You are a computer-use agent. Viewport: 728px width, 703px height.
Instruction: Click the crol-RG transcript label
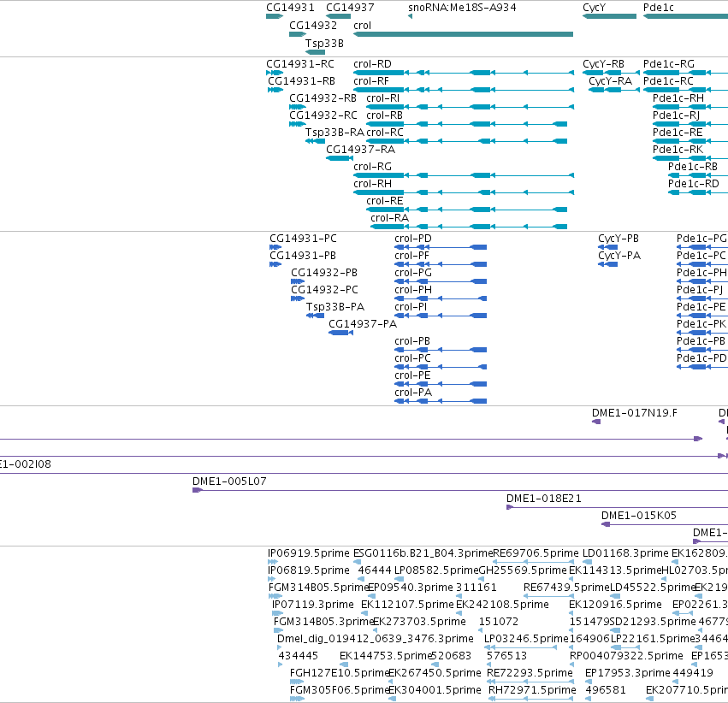click(372, 167)
